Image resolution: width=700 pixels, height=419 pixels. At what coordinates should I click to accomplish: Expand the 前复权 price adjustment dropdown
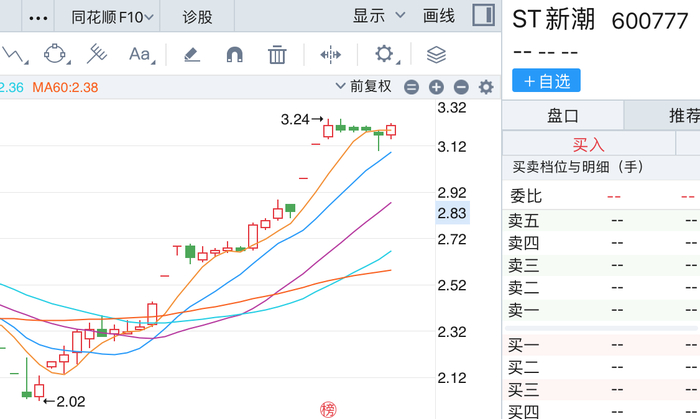[x=363, y=86]
